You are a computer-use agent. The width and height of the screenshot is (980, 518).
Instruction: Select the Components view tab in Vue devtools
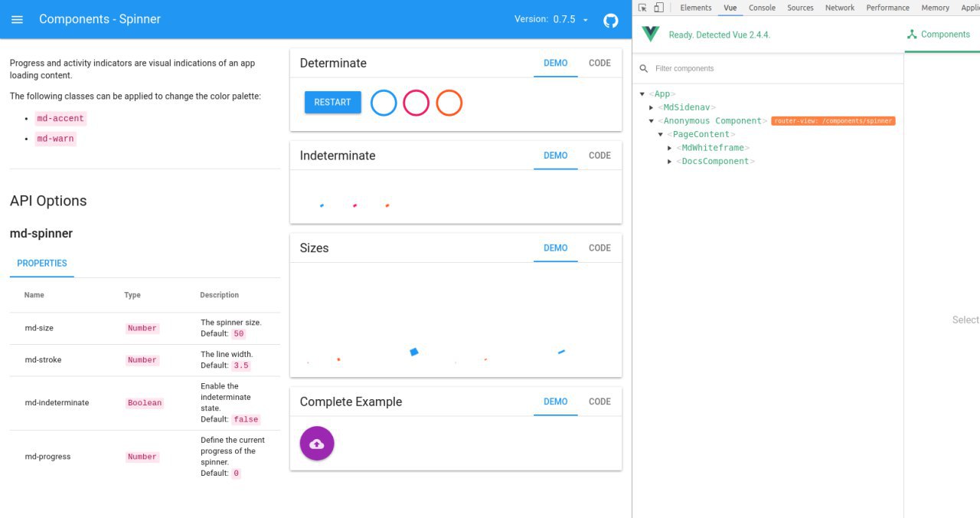pos(939,34)
